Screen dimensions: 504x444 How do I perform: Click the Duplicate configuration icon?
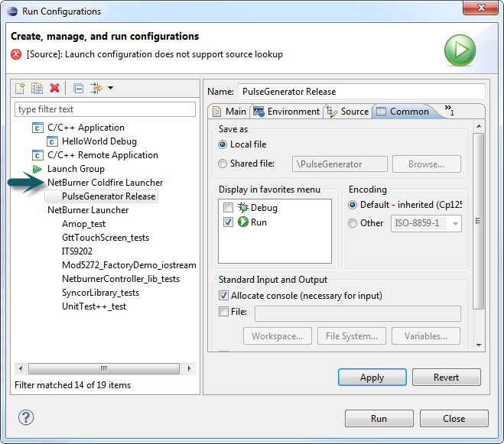click(37, 89)
